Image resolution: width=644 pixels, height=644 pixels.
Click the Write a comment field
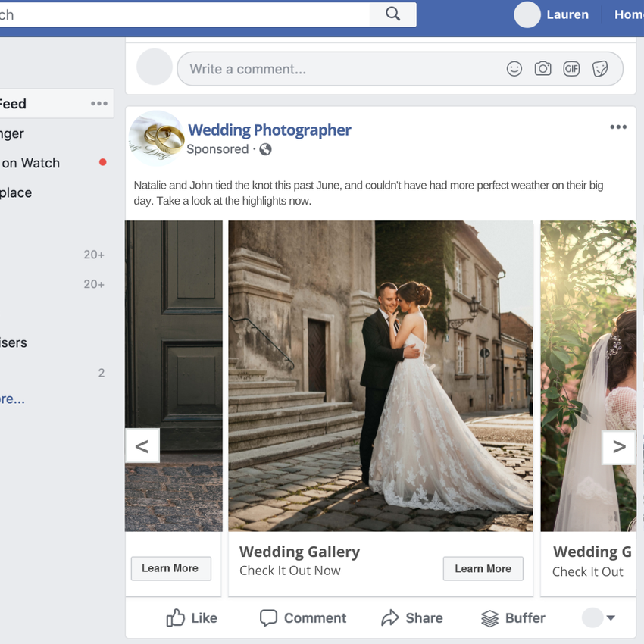tap(399, 69)
